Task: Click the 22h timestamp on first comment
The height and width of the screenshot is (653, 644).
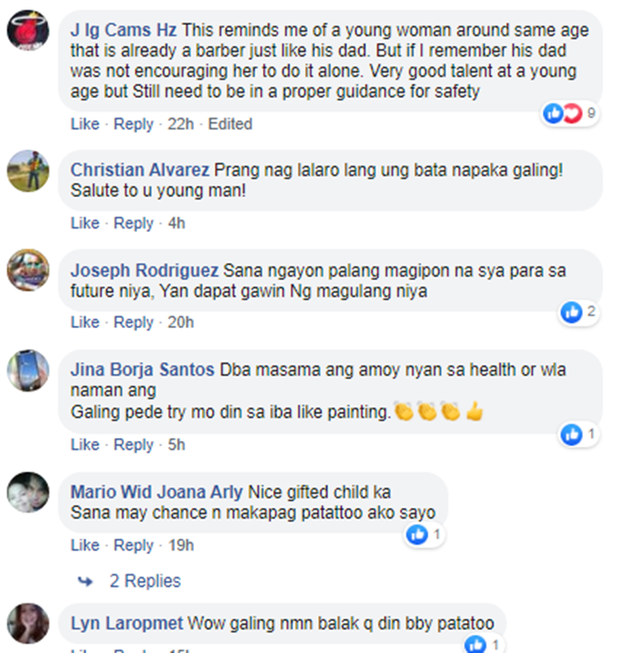Action: click(x=180, y=124)
